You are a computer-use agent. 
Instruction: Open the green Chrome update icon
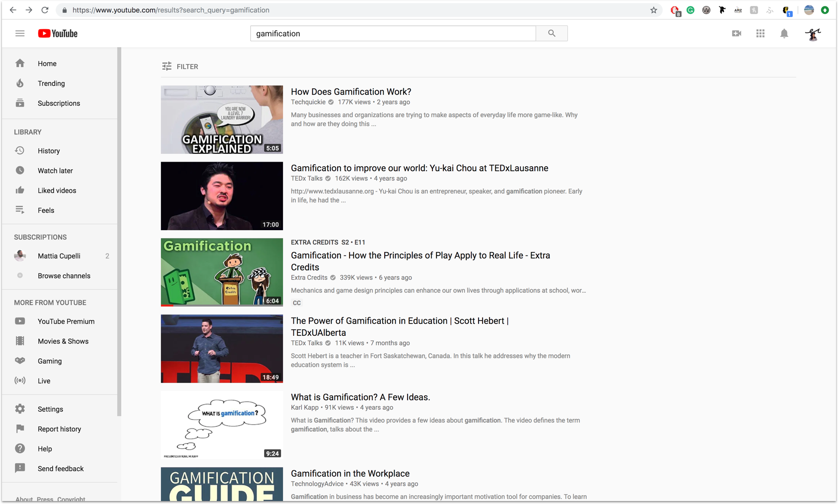825,10
